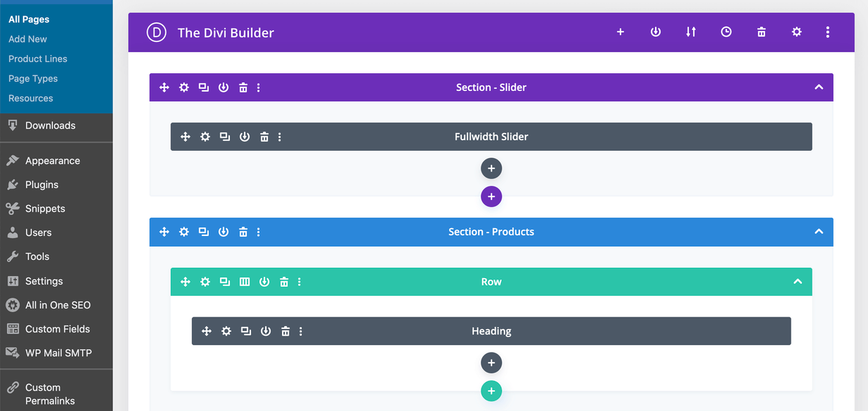The height and width of the screenshot is (411, 868).
Task: Open more options for Section - Products
Action: 258,232
